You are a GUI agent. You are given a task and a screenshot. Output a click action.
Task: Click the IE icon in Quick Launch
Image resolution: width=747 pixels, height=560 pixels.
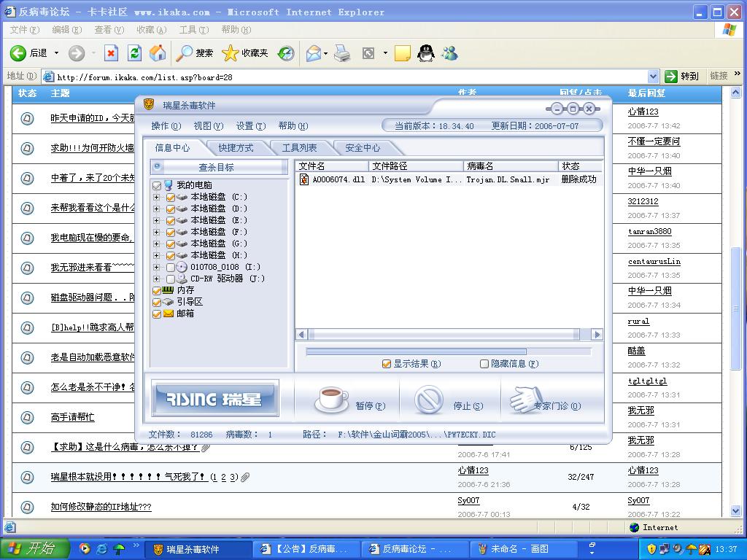(x=102, y=548)
